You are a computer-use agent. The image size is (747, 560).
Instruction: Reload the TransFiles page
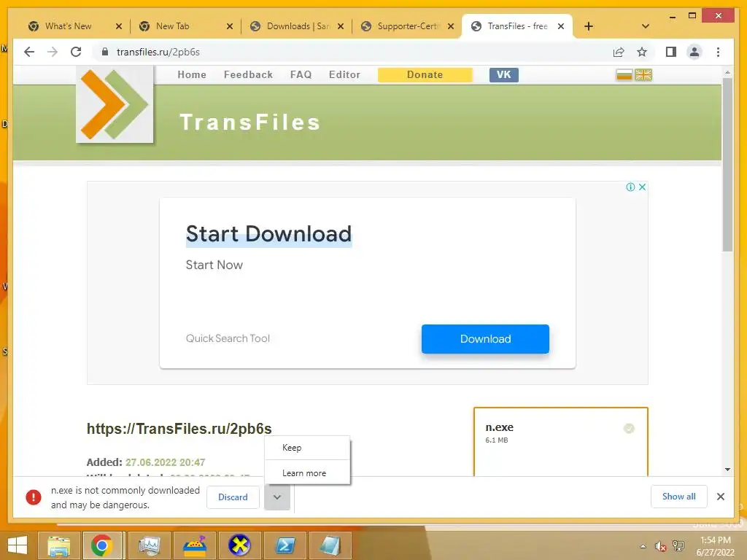(x=76, y=52)
